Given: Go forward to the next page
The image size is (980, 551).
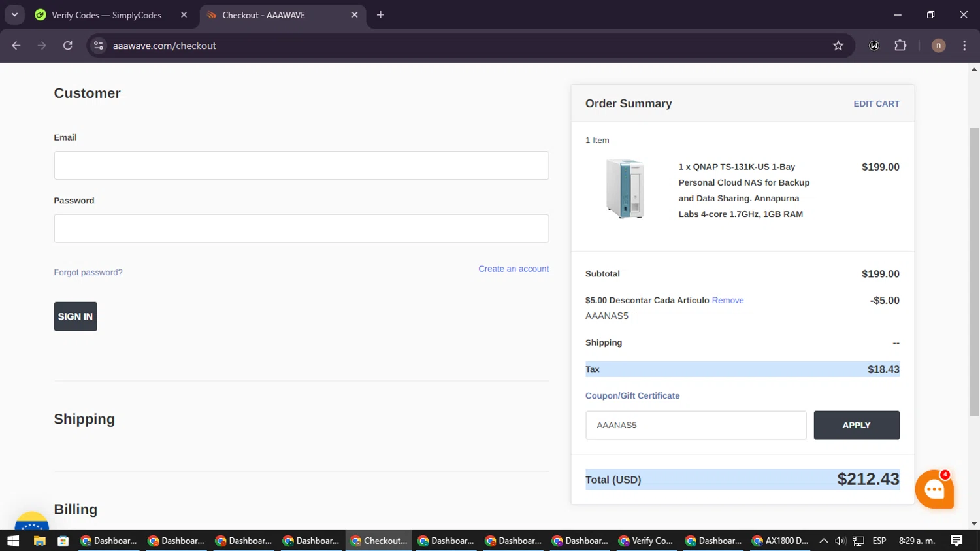Looking at the screenshot, I should (x=42, y=46).
